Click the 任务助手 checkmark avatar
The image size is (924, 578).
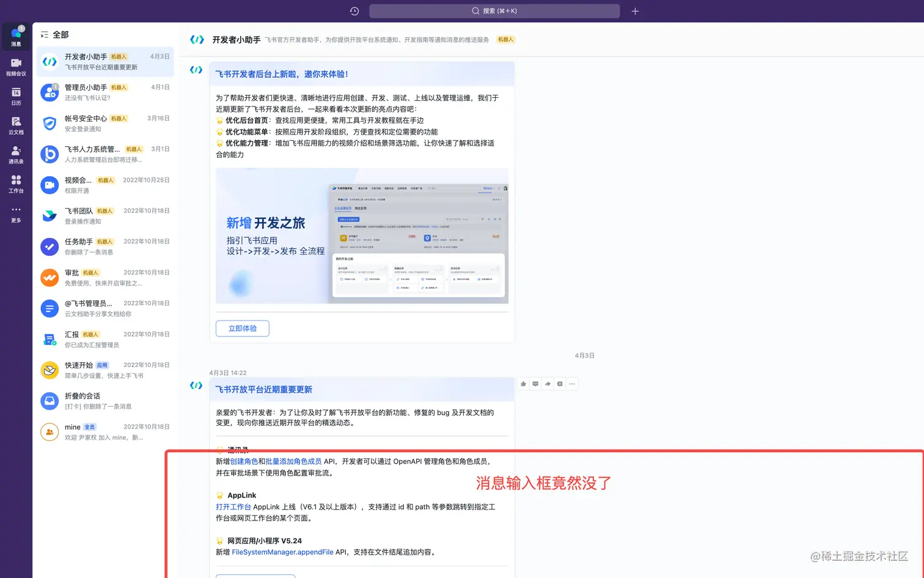tap(50, 246)
